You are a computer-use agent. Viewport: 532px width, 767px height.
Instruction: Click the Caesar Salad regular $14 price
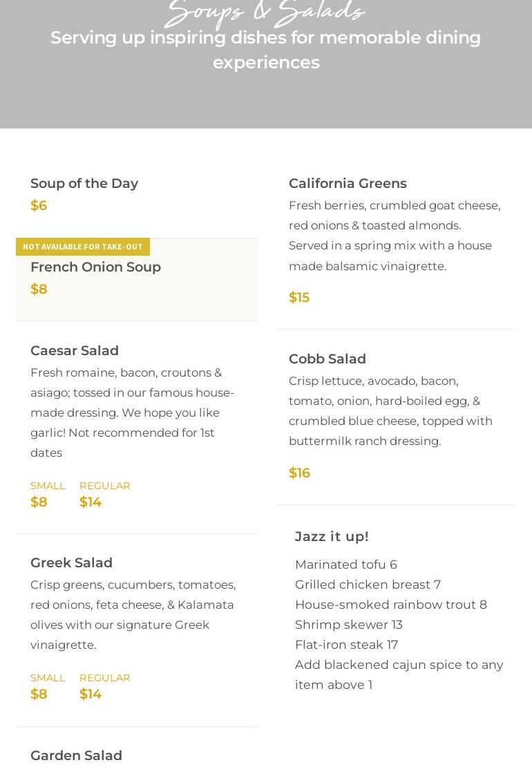click(x=91, y=502)
